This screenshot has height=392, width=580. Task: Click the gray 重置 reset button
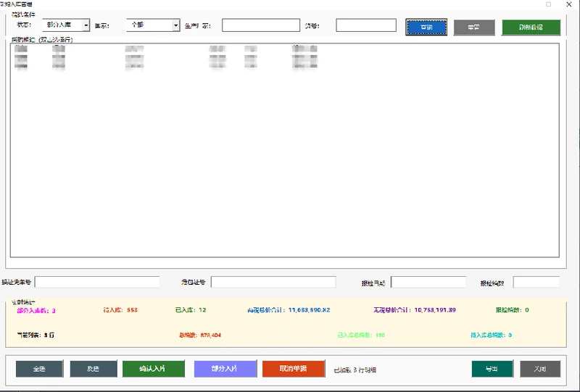click(474, 28)
